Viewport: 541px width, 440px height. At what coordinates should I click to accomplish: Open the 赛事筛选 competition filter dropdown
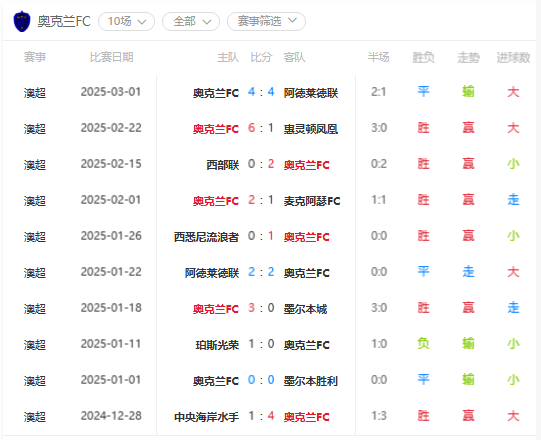(266, 21)
